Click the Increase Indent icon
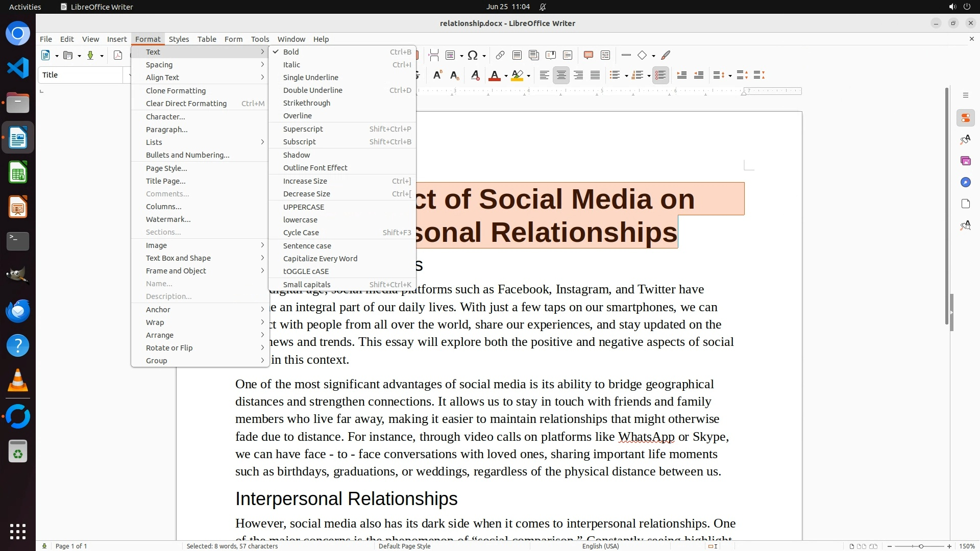Viewport: 980px width, 551px height. pos(681,76)
